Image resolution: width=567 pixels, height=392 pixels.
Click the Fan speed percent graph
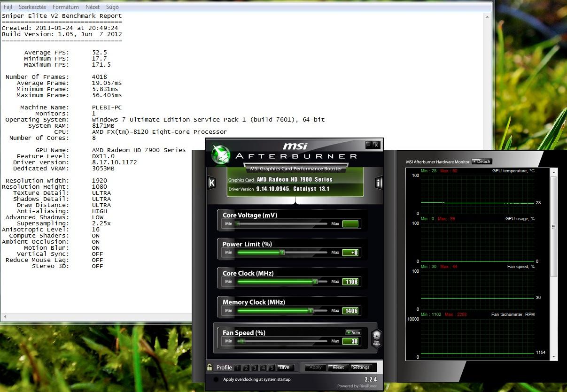point(478,290)
